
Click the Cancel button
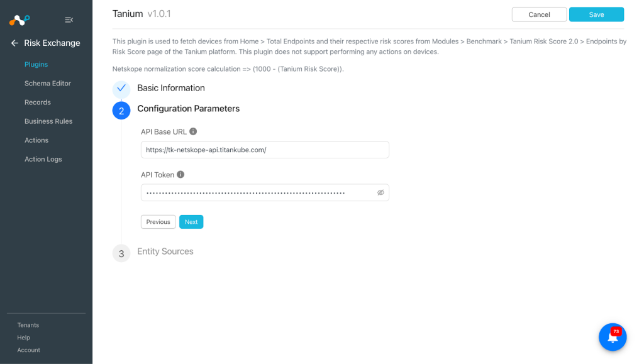[x=539, y=14]
